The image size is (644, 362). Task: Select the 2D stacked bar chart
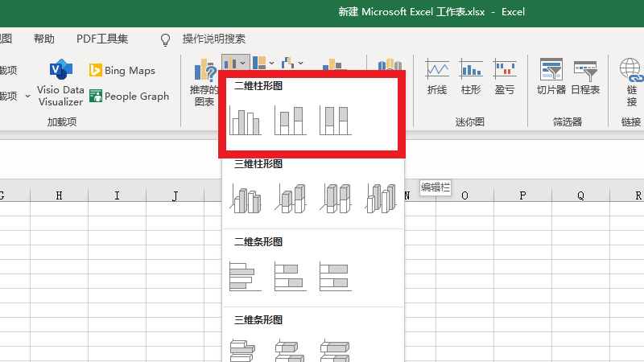(288, 275)
